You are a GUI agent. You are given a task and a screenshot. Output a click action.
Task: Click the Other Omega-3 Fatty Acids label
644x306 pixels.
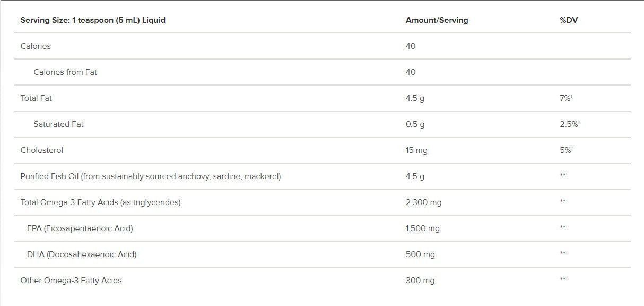(71, 280)
